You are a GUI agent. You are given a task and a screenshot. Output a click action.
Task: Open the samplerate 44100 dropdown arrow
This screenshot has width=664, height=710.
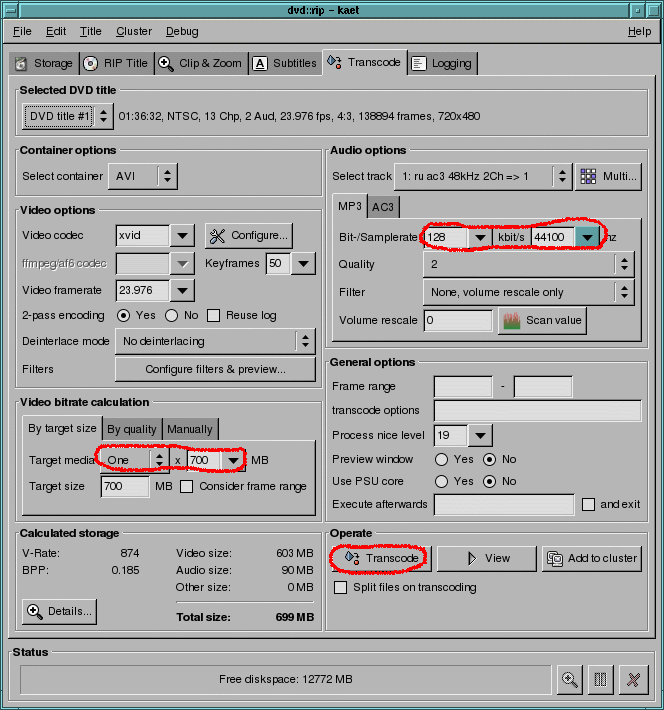[x=587, y=237]
